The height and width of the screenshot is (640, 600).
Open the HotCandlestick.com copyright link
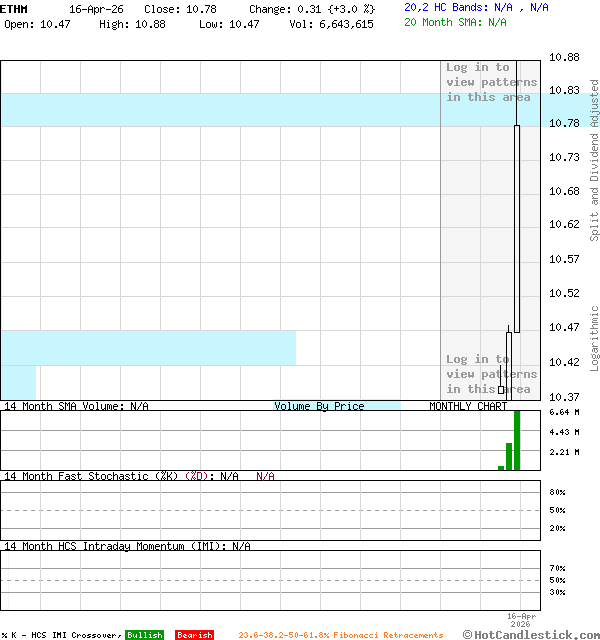click(531, 634)
